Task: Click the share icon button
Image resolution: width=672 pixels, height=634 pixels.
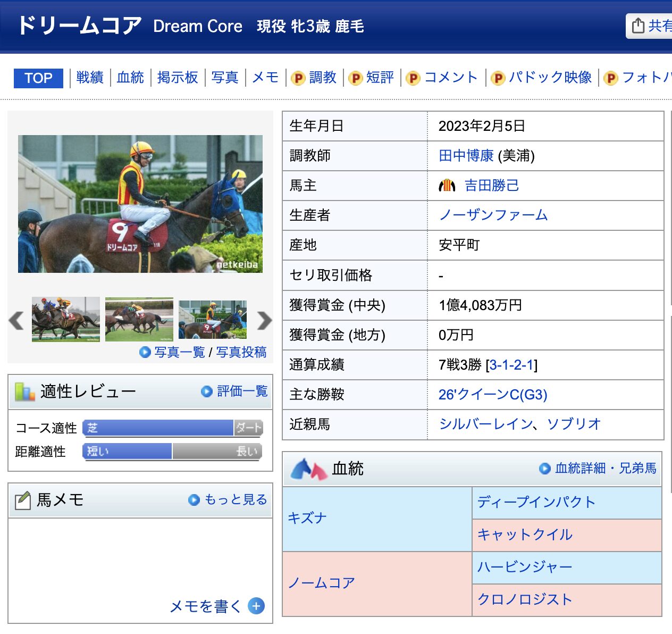Action: pyautogui.click(x=650, y=26)
